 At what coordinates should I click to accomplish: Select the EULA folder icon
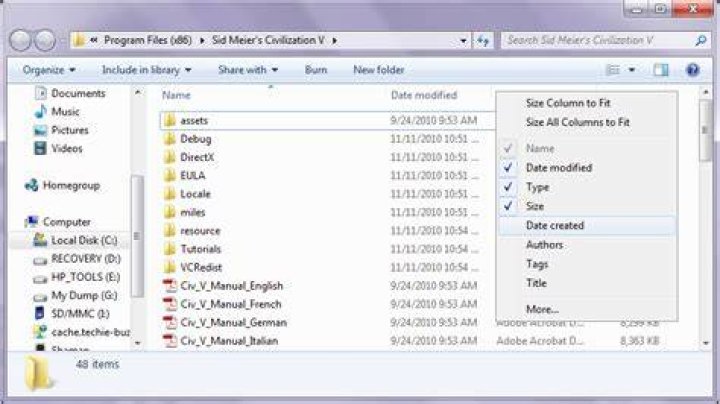coord(169,175)
